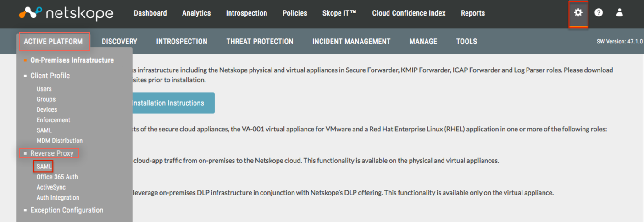This screenshot has width=644, height=222.
Task: Click the Netskope logo
Action: (x=66, y=13)
